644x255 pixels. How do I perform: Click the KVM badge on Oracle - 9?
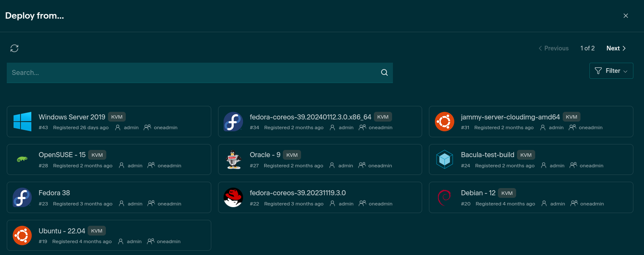pyautogui.click(x=292, y=155)
